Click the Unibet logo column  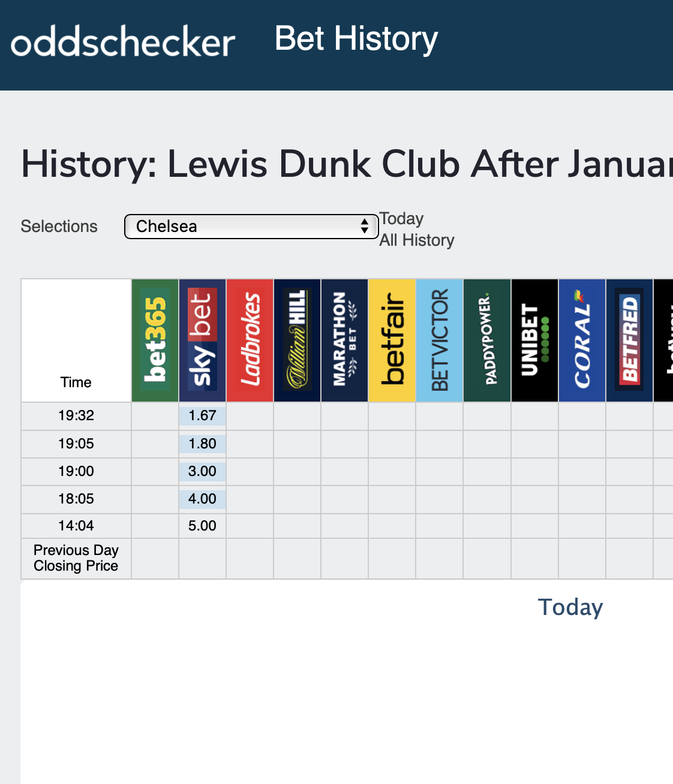tap(535, 340)
